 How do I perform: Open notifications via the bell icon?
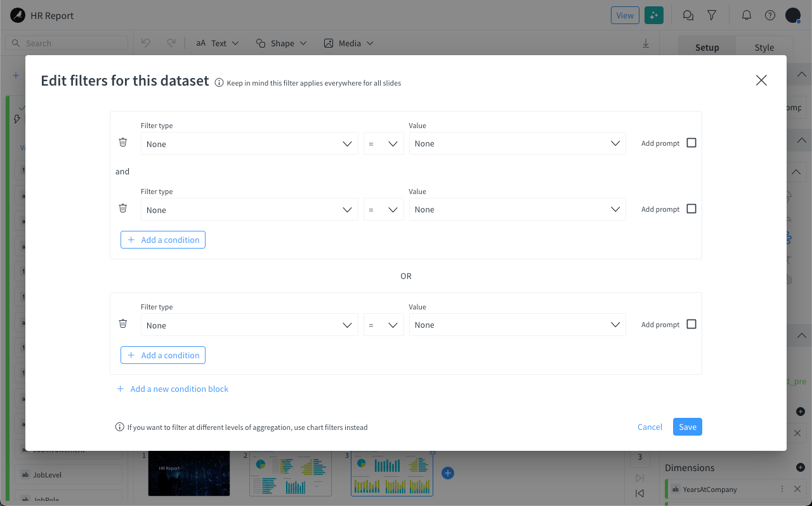click(746, 15)
